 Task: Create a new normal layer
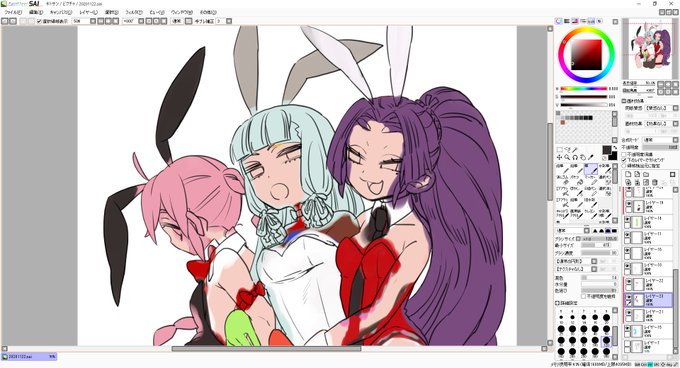pyautogui.click(x=628, y=174)
